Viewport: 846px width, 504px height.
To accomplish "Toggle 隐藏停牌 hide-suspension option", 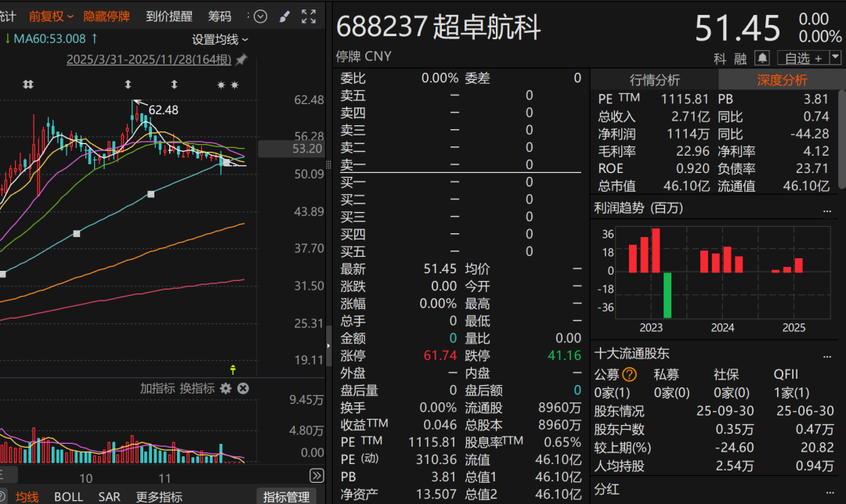I will [107, 16].
